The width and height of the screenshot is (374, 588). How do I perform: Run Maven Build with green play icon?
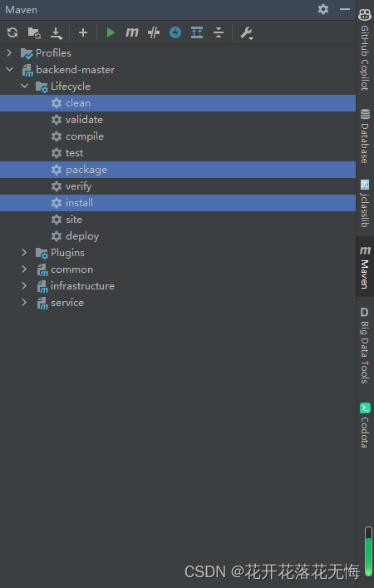[x=111, y=32]
